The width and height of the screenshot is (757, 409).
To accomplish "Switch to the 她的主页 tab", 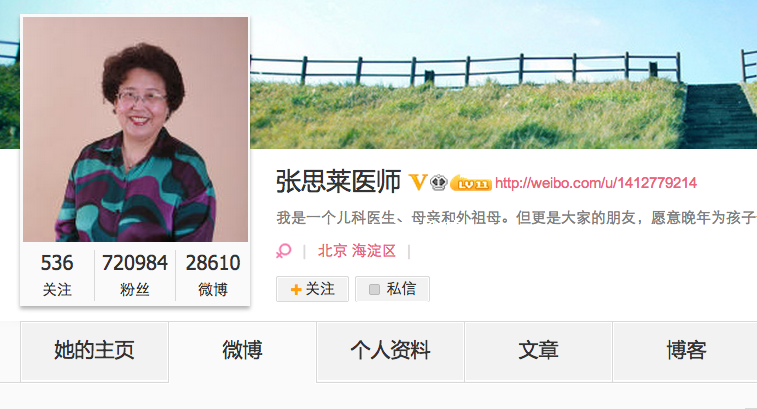I will (94, 351).
